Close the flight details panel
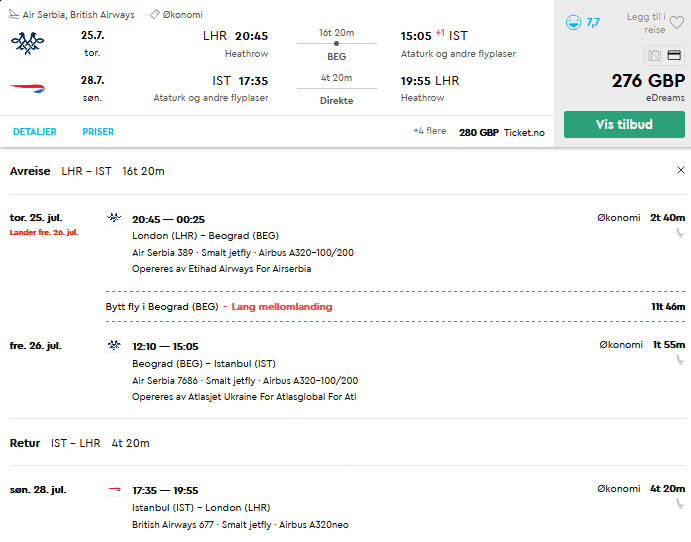The height and width of the screenshot is (542, 691). 680,170
